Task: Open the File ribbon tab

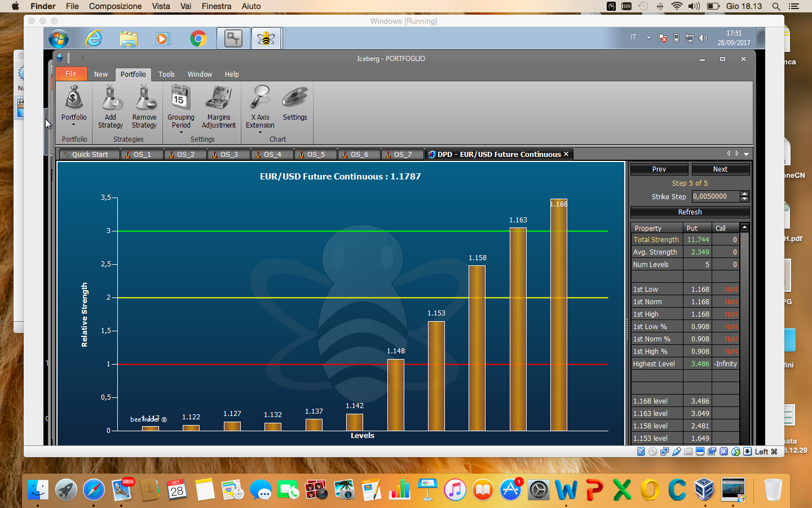Action: point(71,74)
